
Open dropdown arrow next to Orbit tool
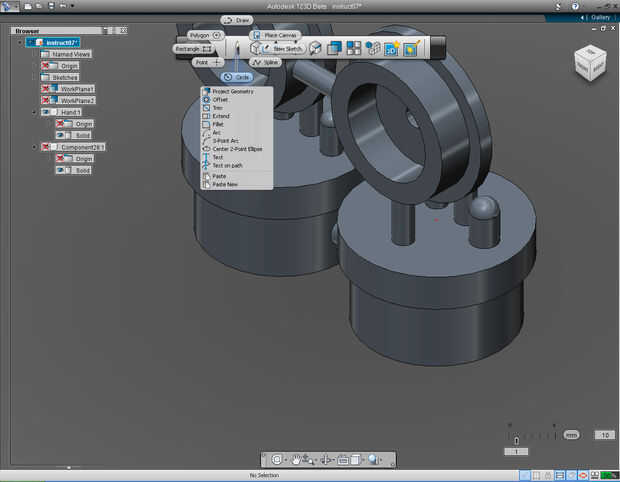point(334,460)
